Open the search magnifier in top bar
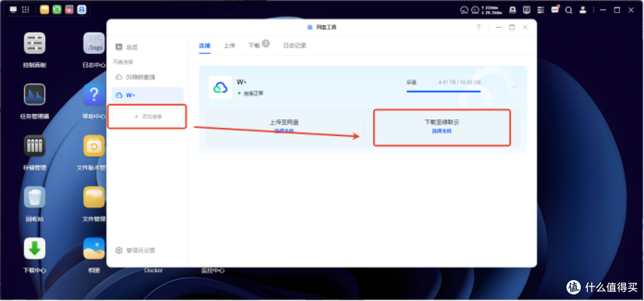Viewport: 644px width, 301px height. pos(569,10)
